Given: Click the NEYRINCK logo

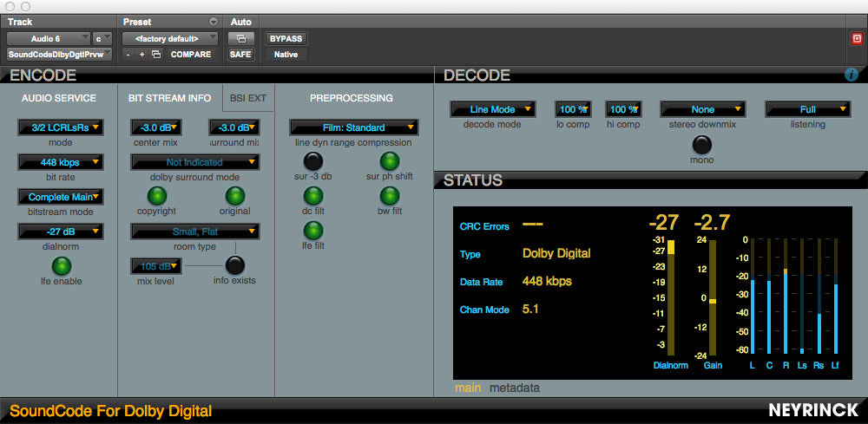Looking at the screenshot, I should tap(814, 410).
